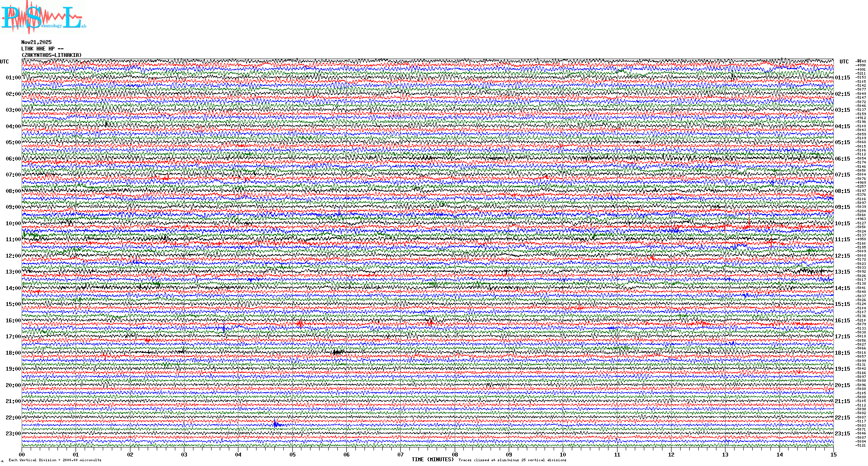Viewport: 868px width, 466px height.
Task: Click the left UTC axis label
Action: (4, 62)
